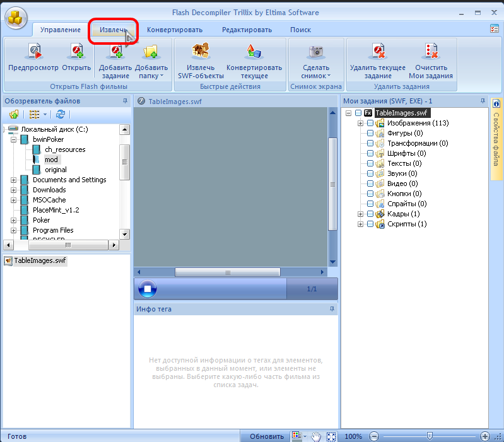
Task: Click the Добавить папку folder icon
Action: [x=151, y=52]
